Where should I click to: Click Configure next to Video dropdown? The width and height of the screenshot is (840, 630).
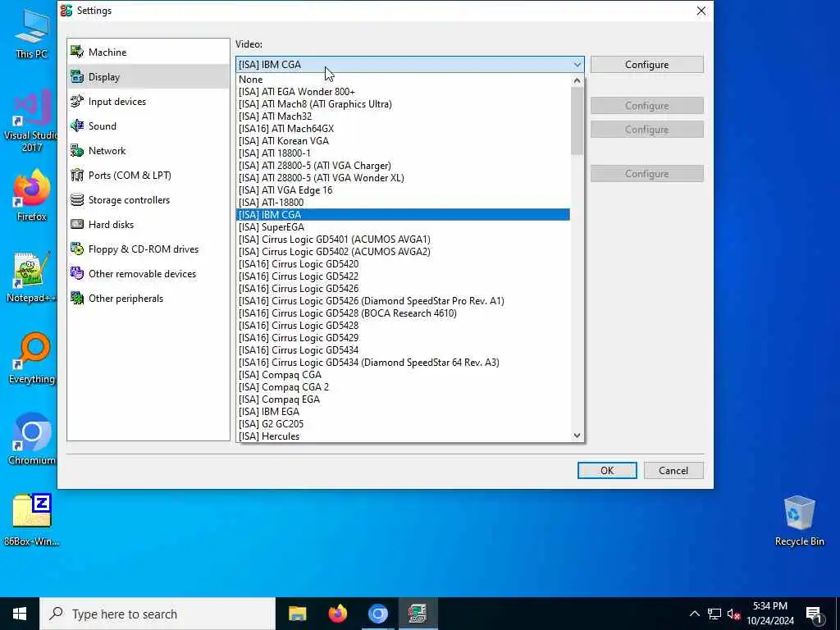646,64
